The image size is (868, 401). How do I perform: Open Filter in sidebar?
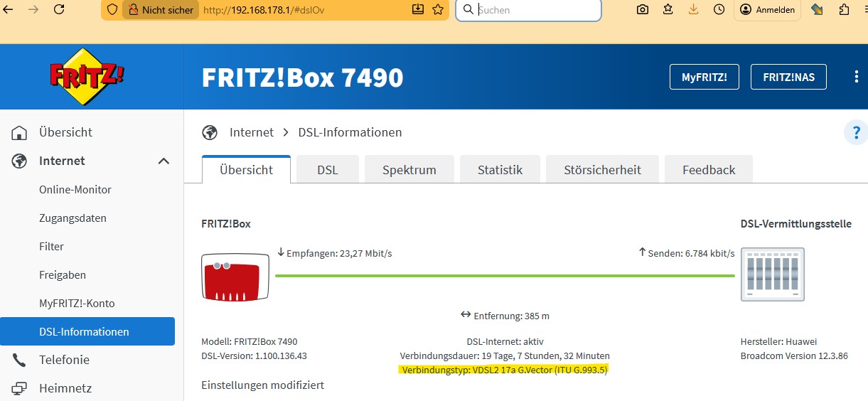coord(51,247)
